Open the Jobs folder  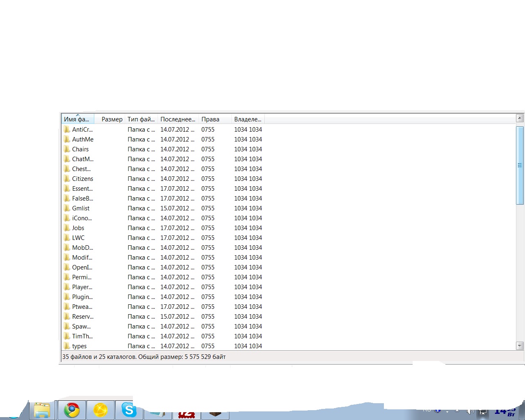[78, 228]
